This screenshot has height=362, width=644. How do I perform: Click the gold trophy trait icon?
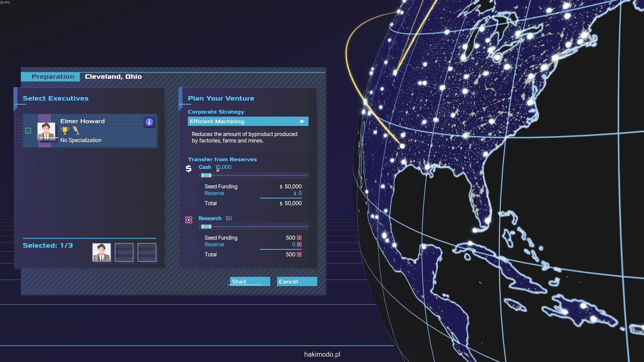pos(65,130)
